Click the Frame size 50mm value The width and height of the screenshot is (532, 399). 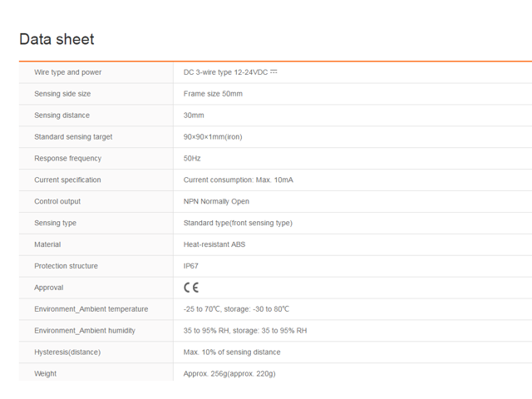click(213, 94)
